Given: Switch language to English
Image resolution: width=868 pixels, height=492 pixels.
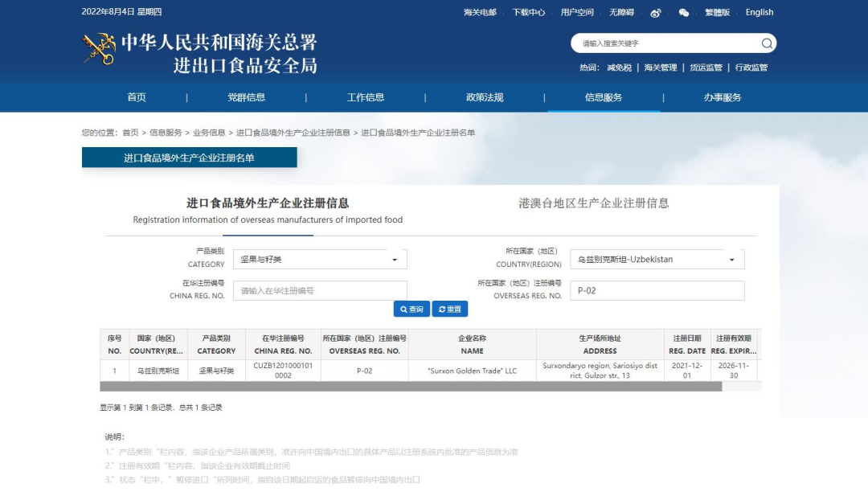Looking at the screenshot, I should (759, 12).
